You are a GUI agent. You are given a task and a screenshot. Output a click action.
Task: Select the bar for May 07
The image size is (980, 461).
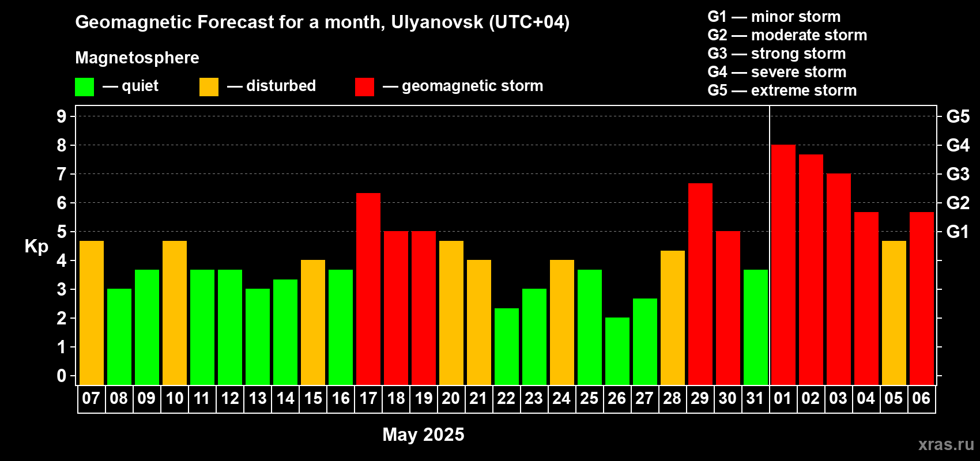(x=92, y=313)
